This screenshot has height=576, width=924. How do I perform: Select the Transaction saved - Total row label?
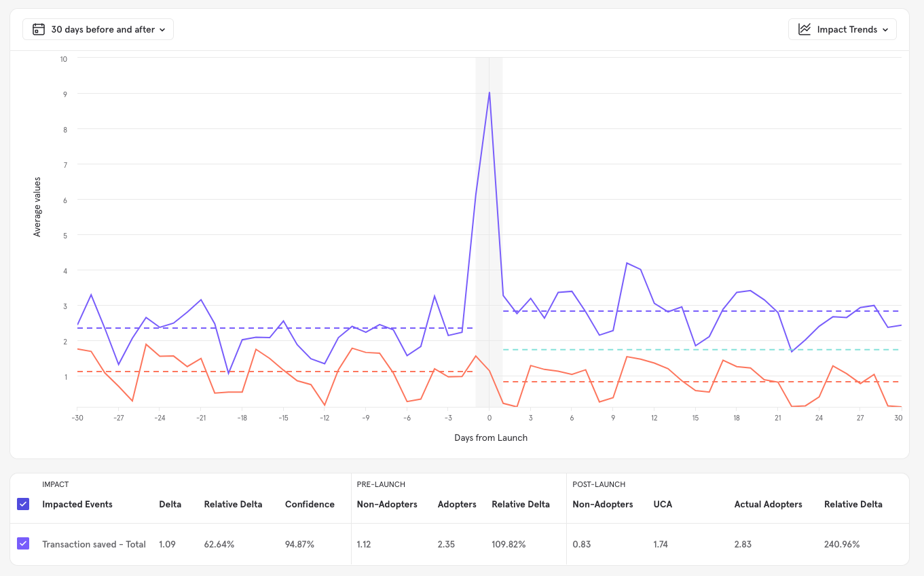(94, 544)
